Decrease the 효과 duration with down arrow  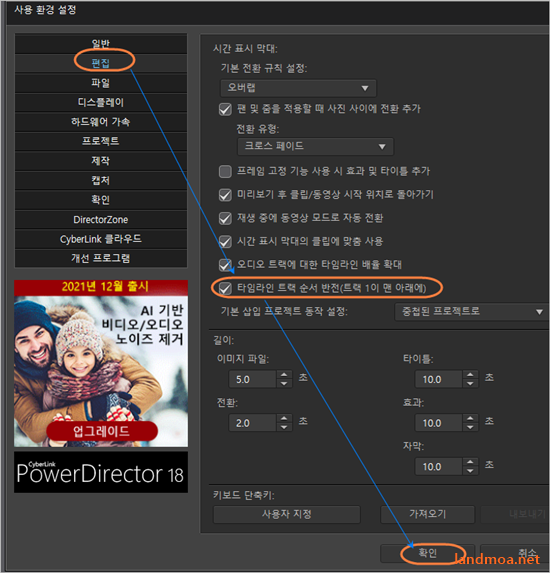(x=470, y=427)
